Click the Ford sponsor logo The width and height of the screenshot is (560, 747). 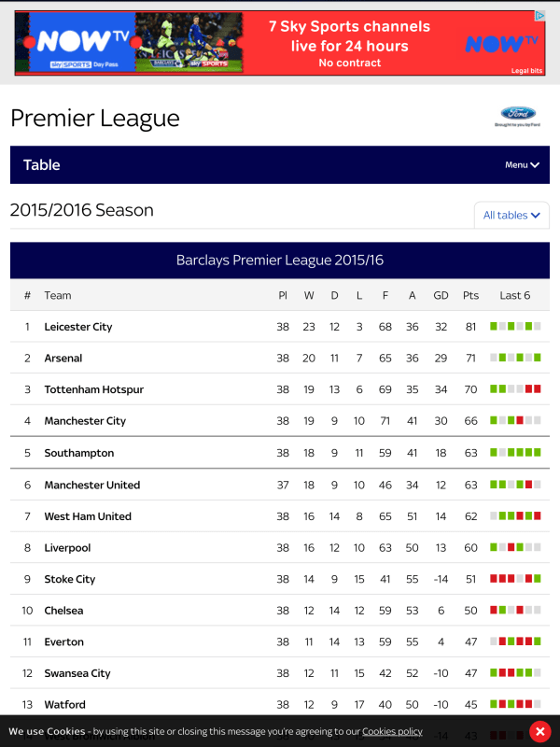click(x=517, y=116)
